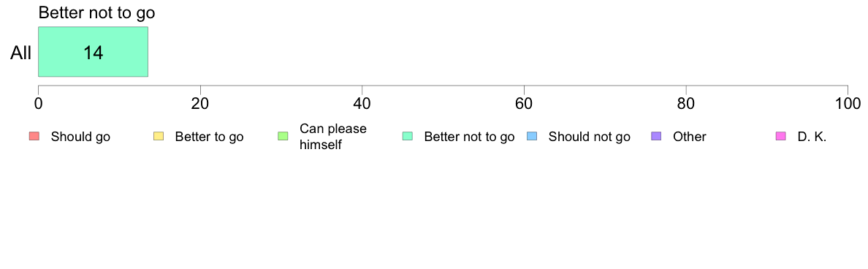Select the 40 axis tick label

(362, 104)
